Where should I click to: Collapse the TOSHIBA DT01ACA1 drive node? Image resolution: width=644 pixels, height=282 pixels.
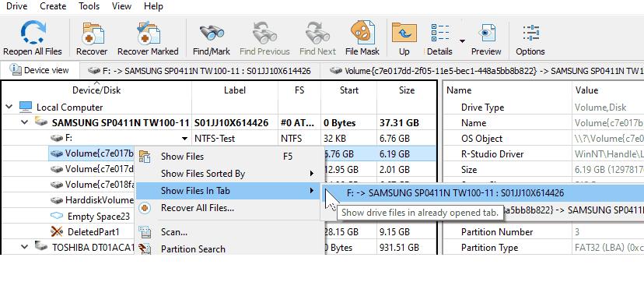pyautogui.click(x=25, y=247)
